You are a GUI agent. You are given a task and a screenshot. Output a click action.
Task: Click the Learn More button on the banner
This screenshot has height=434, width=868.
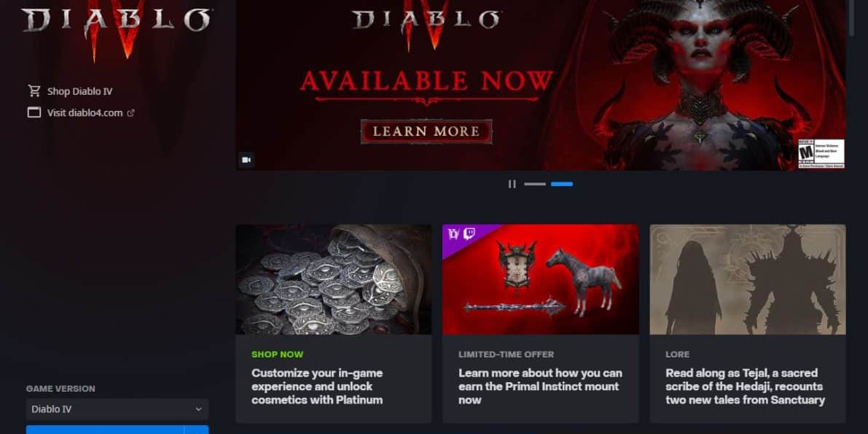pos(426,131)
